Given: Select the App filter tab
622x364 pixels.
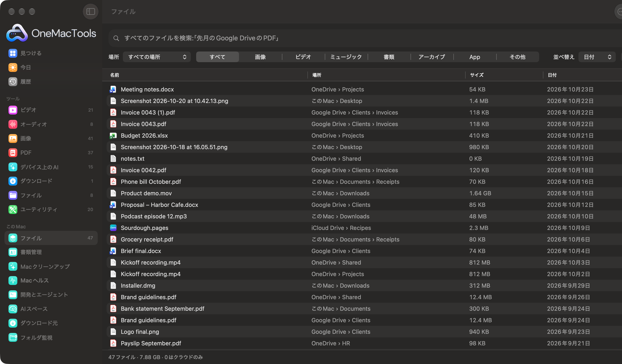Looking at the screenshot, I should (475, 57).
